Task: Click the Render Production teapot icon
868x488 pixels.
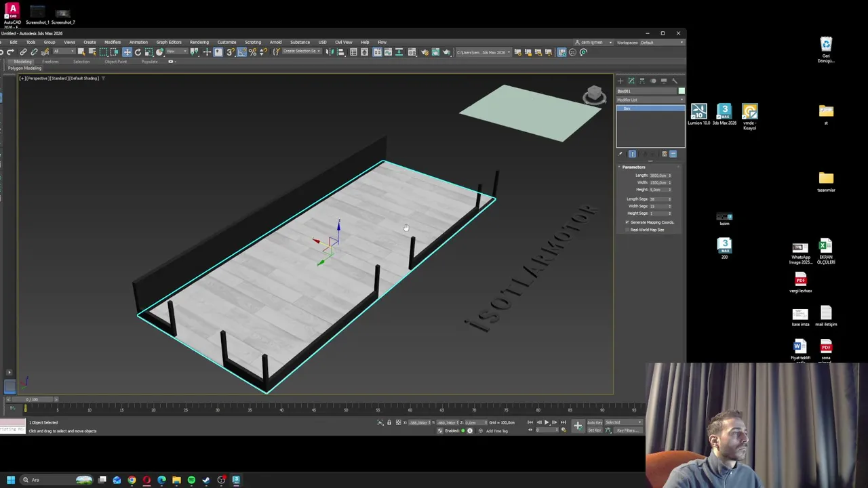Action: point(446,52)
